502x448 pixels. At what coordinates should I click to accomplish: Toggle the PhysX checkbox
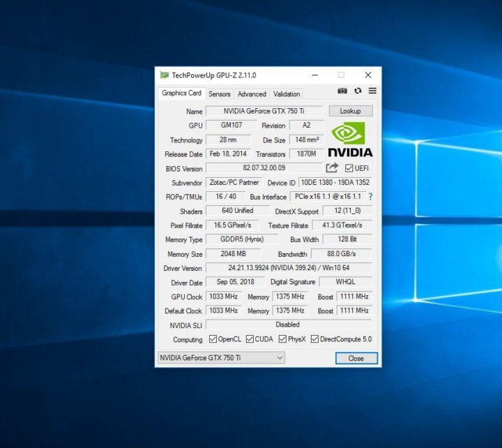click(x=282, y=339)
